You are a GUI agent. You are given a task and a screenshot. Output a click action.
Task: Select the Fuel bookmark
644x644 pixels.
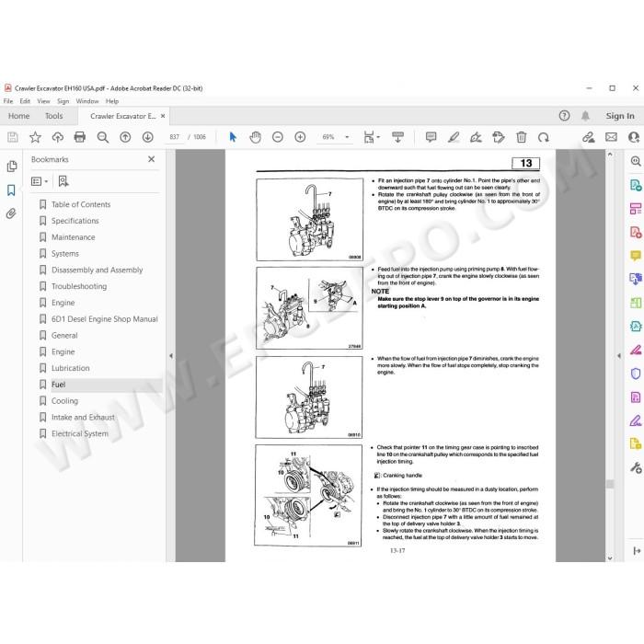pos(58,385)
